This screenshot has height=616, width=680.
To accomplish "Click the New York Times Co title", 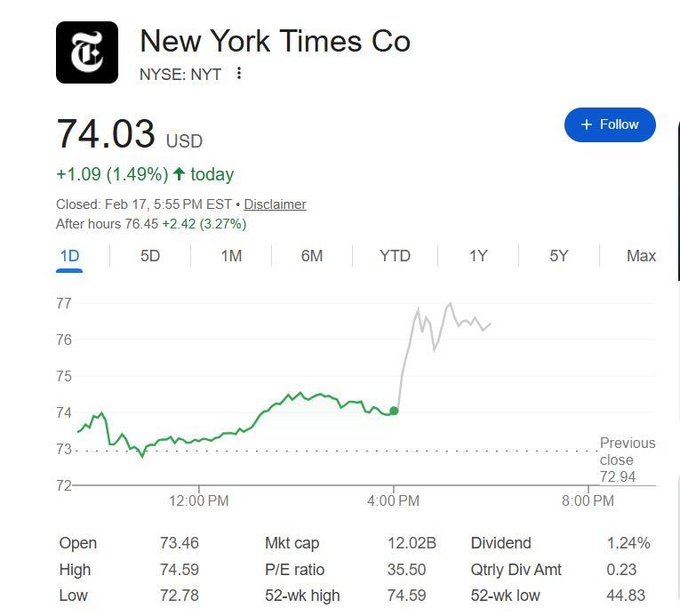I will pyautogui.click(x=275, y=42).
